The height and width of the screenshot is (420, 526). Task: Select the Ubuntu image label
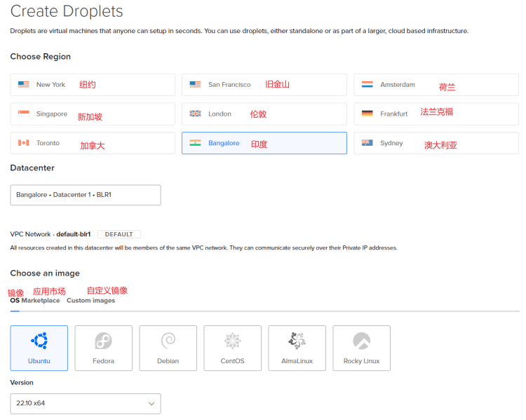[x=39, y=361]
